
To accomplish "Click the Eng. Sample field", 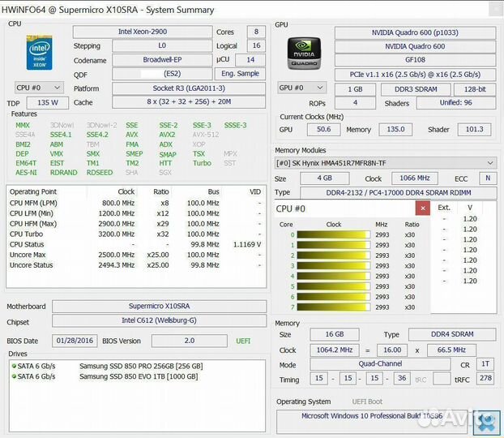I will 240,74.
